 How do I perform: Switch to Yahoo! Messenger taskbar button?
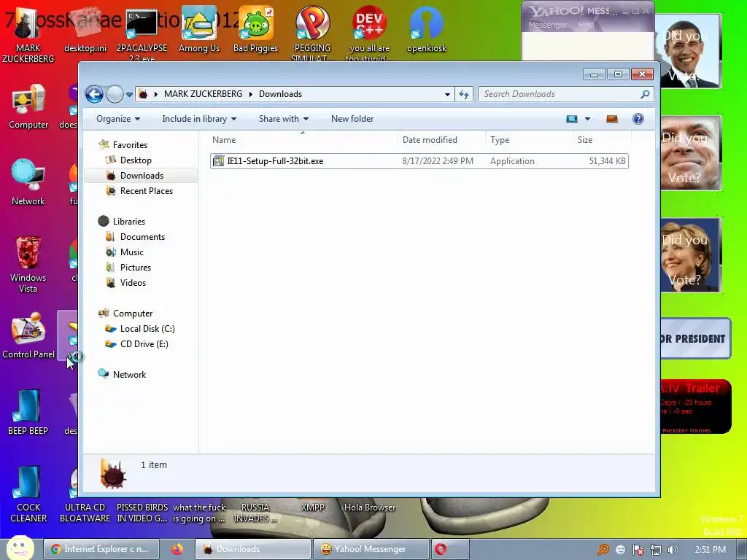point(370,549)
